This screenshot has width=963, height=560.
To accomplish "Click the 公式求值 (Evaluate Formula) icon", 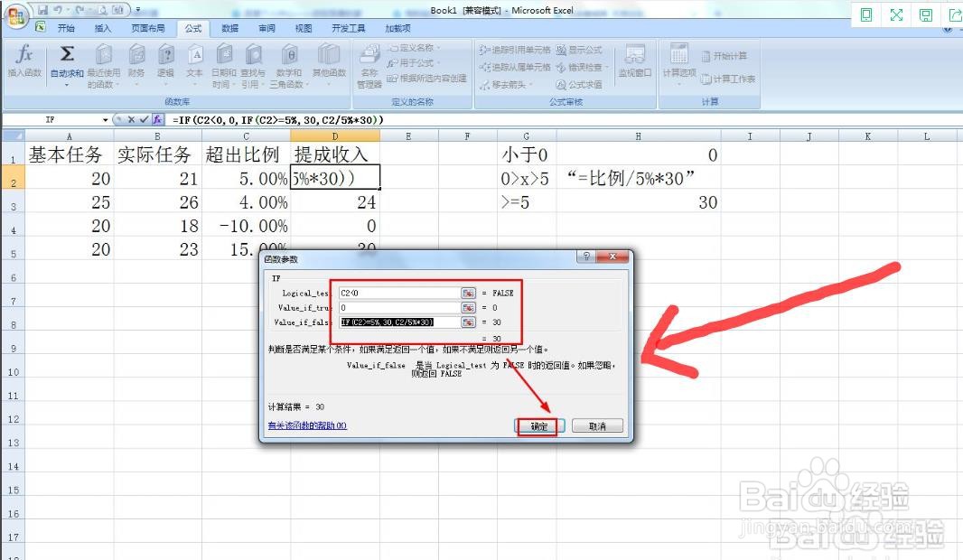I will click(x=584, y=84).
